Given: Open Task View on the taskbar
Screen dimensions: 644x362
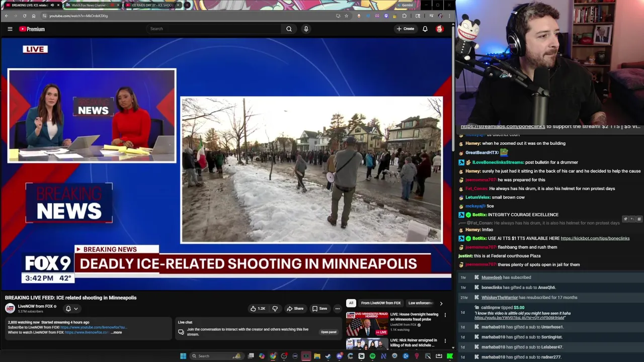Looking at the screenshot, I should click(251, 356).
